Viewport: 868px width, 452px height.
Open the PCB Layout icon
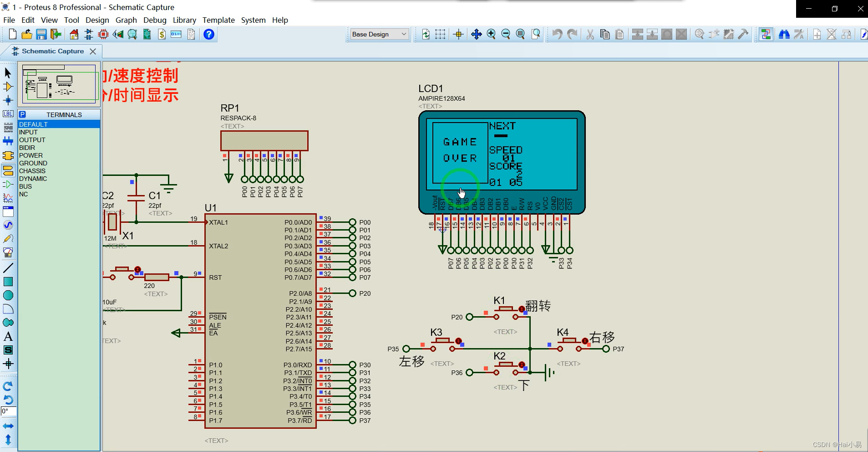(x=103, y=34)
